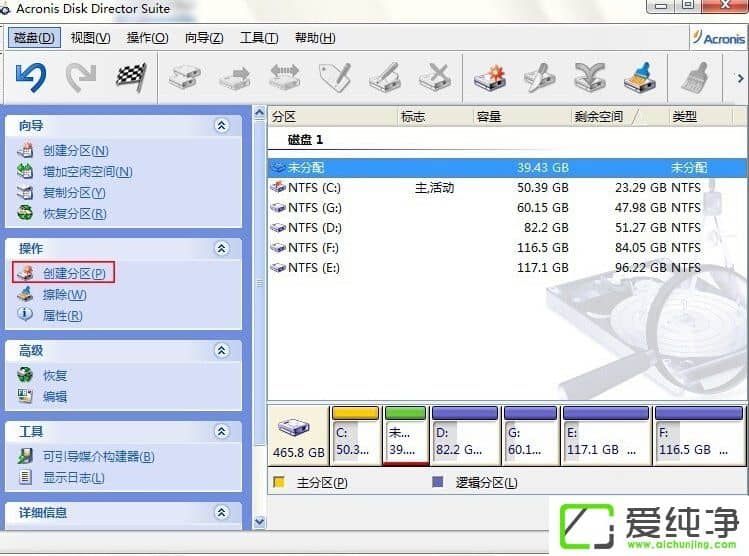Click 显示日志(L) link
Screen dimensions: 749x556
(x=74, y=478)
